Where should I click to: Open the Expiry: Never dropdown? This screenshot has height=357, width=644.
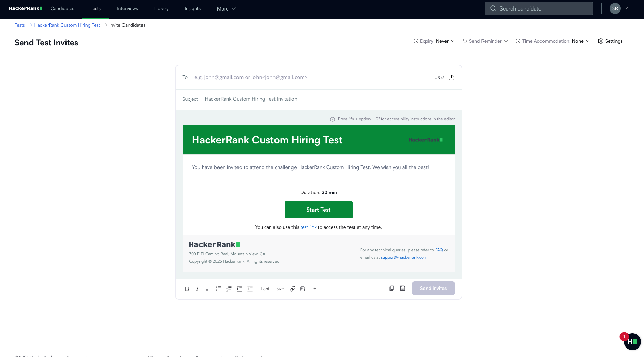pos(434,41)
